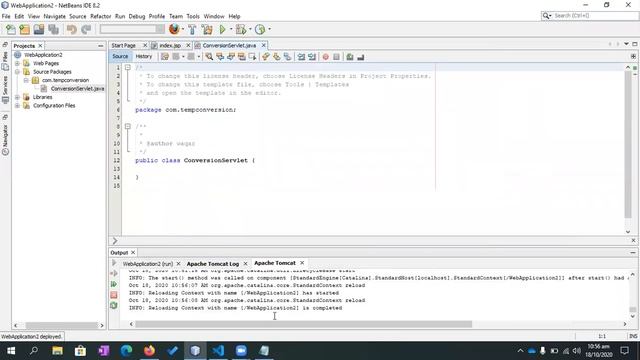Open the Run Project dropdown arrow
Viewport: 640px width, 360px height.
231,29
